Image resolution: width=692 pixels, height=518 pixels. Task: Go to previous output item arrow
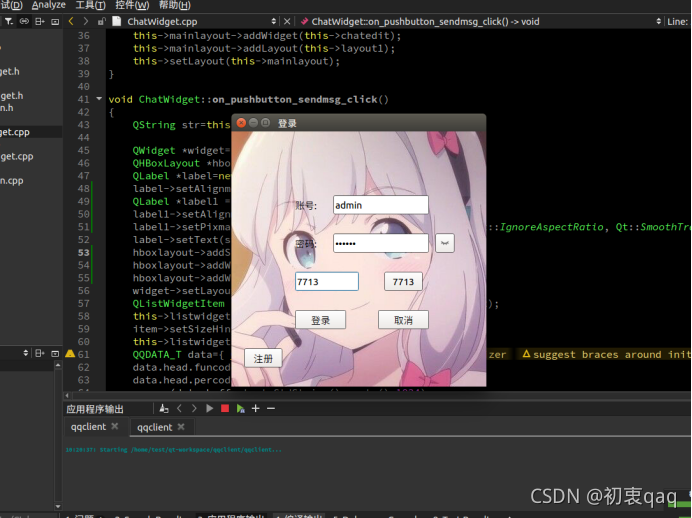click(x=179, y=409)
